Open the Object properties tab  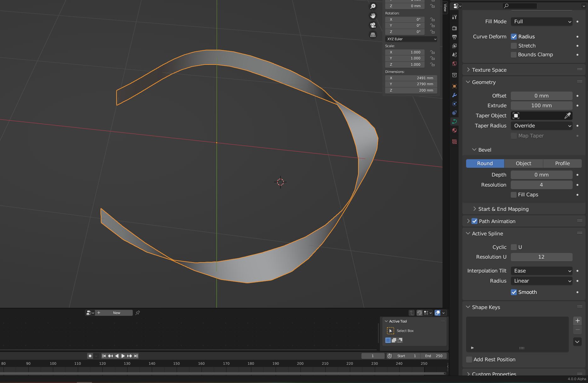[x=454, y=86]
